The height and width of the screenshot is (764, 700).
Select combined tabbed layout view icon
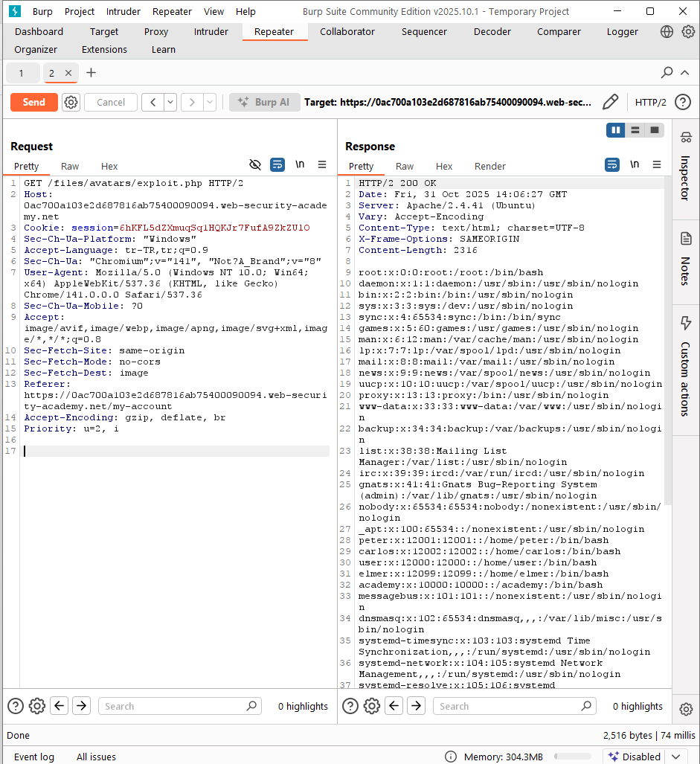(x=654, y=130)
